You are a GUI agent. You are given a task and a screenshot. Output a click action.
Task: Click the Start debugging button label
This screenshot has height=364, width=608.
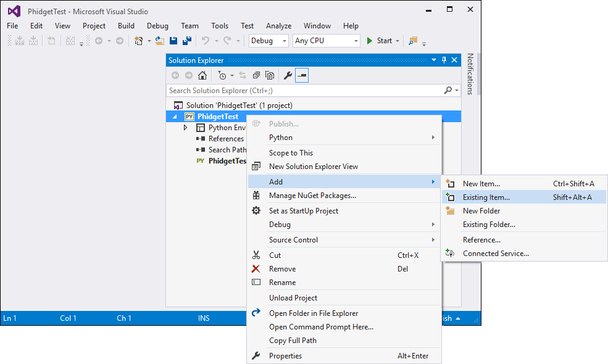[385, 41]
